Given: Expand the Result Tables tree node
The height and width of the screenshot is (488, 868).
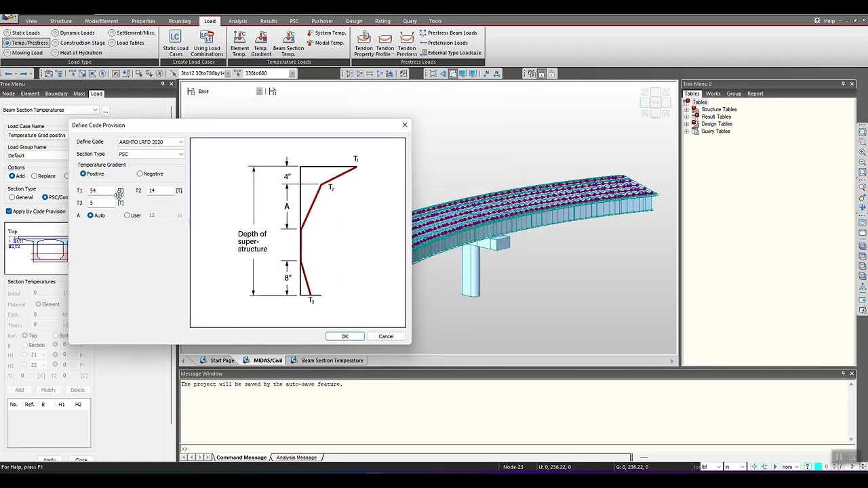Looking at the screenshot, I should (x=686, y=117).
